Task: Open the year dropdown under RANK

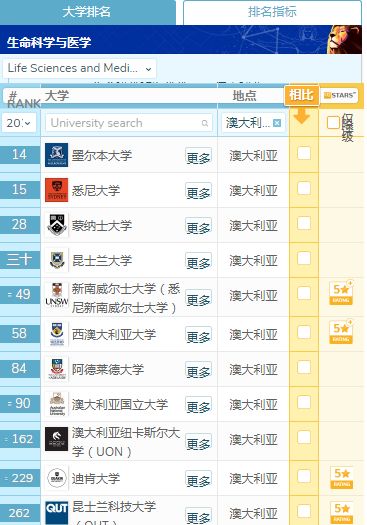Action: pyautogui.click(x=19, y=123)
